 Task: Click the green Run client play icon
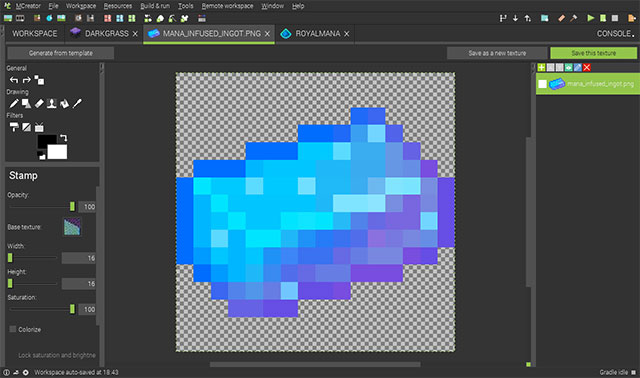tap(590, 18)
